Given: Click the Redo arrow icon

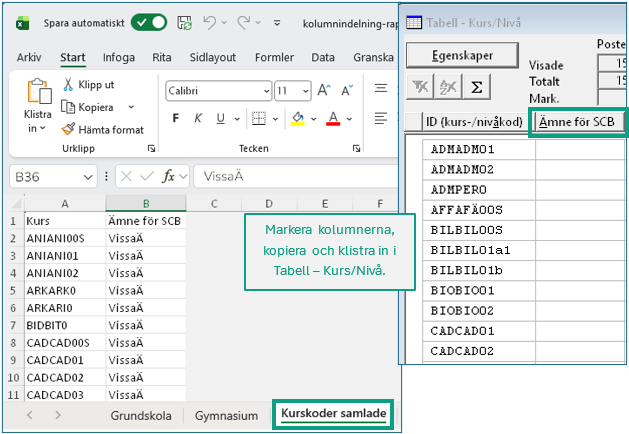Looking at the screenshot, I should pyautogui.click(x=244, y=22).
